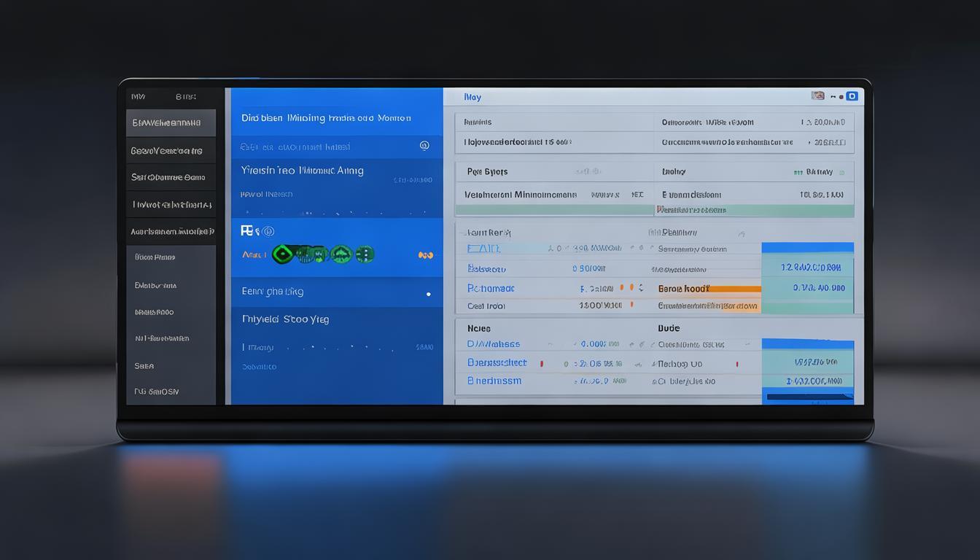Click the first green diamond icon
This screenshot has width=980, height=560.
283,254
